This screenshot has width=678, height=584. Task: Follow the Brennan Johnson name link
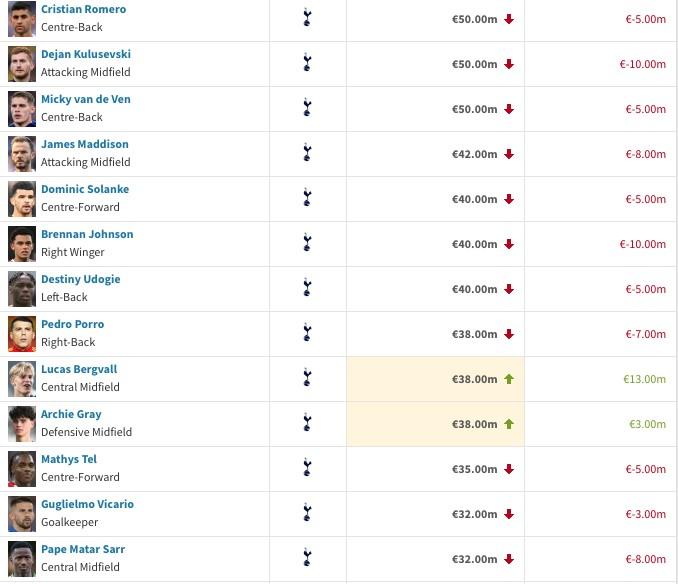click(87, 234)
